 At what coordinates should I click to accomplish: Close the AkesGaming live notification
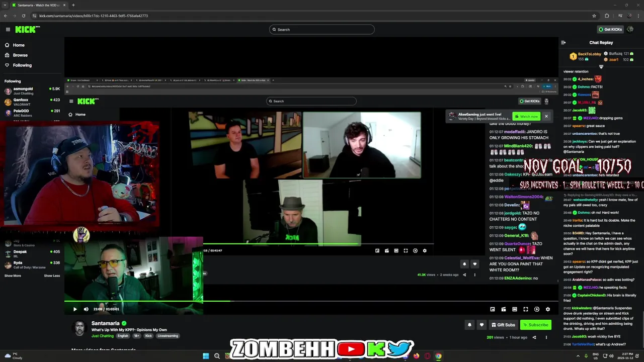click(x=546, y=116)
